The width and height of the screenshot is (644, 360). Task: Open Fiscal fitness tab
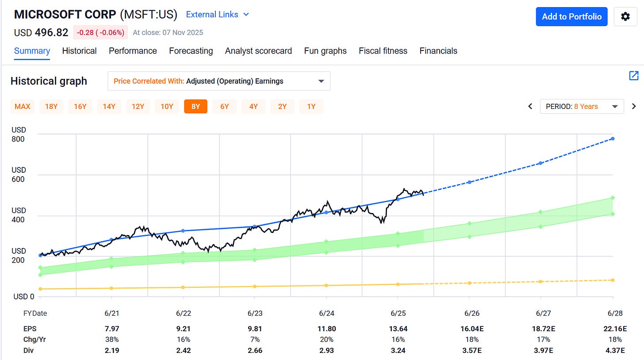(x=383, y=51)
